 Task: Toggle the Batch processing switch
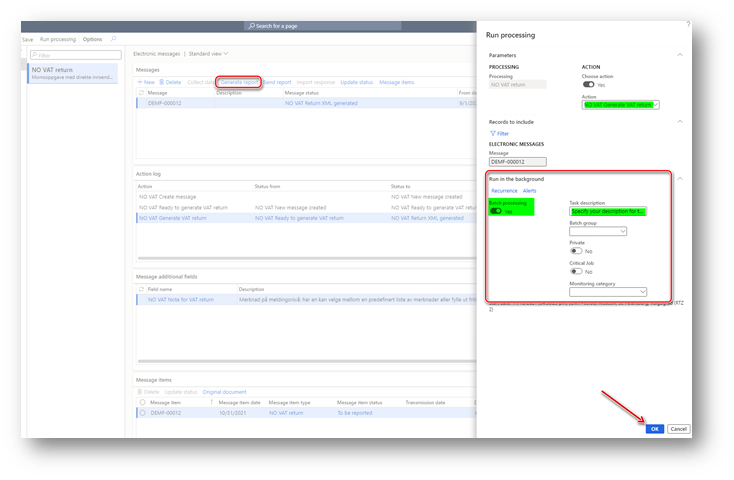496,211
